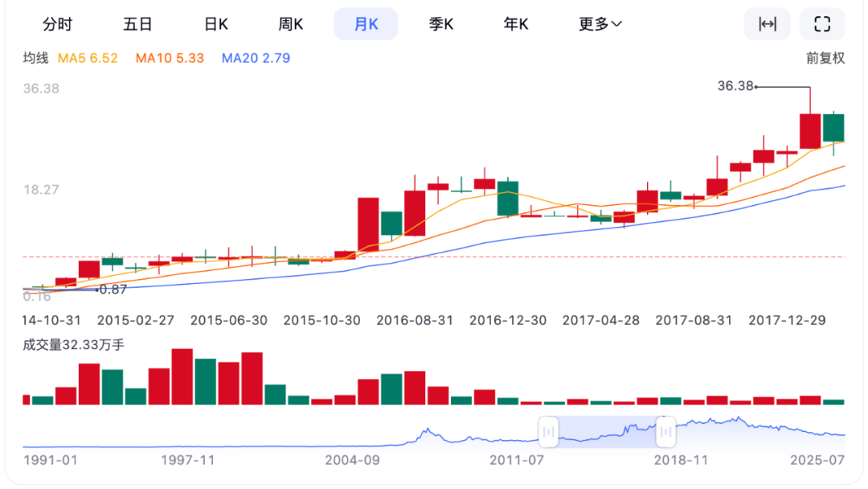Click the tallest red volume bar
Image resolution: width=868 pixels, height=489 pixels.
pos(182,376)
